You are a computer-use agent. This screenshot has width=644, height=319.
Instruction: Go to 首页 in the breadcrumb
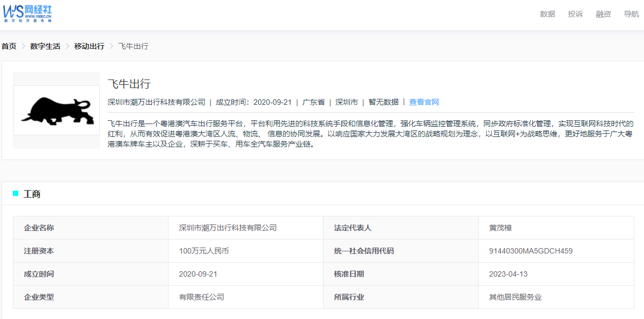(9, 46)
